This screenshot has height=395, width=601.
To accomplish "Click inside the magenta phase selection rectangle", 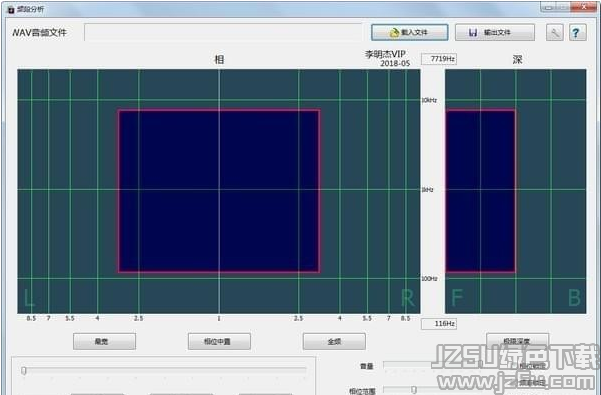I will pyautogui.click(x=219, y=191).
